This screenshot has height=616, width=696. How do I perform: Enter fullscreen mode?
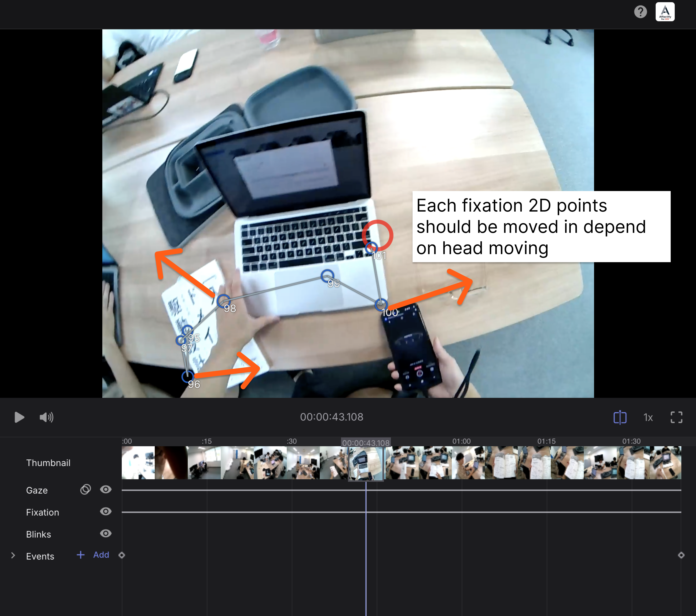(676, 417)
